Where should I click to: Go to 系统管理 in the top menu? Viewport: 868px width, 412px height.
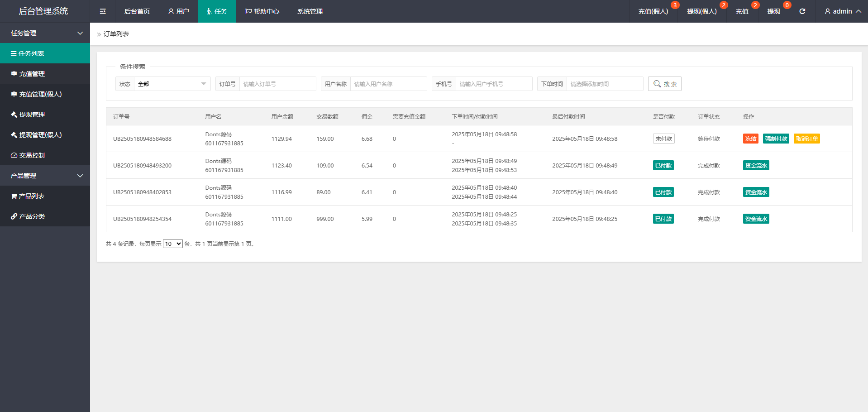(310, 11)
